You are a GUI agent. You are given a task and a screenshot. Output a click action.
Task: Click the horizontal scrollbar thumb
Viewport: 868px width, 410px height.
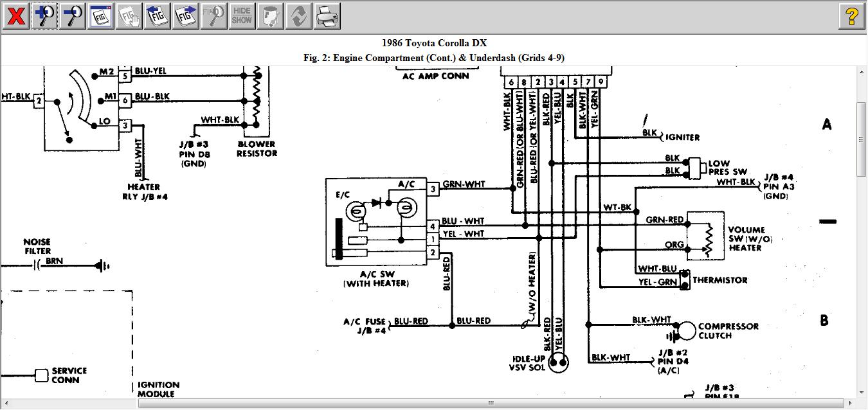491,403
